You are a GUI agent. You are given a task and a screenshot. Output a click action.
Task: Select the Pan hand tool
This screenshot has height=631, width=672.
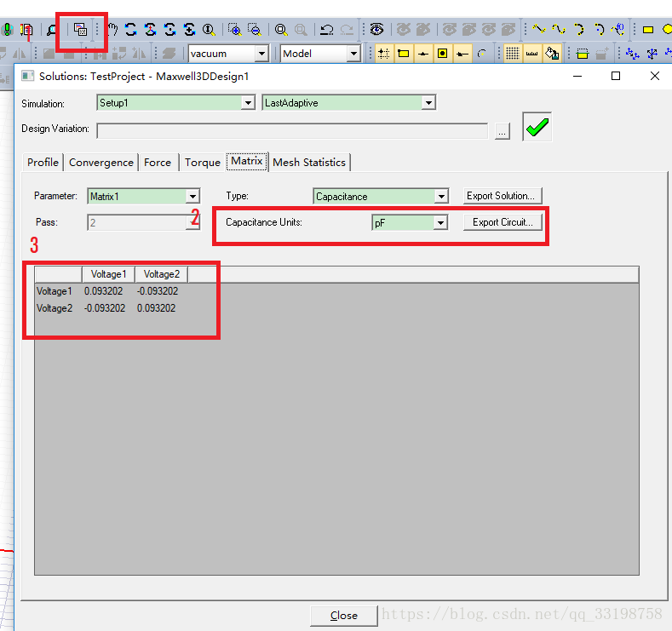point(112,29)
